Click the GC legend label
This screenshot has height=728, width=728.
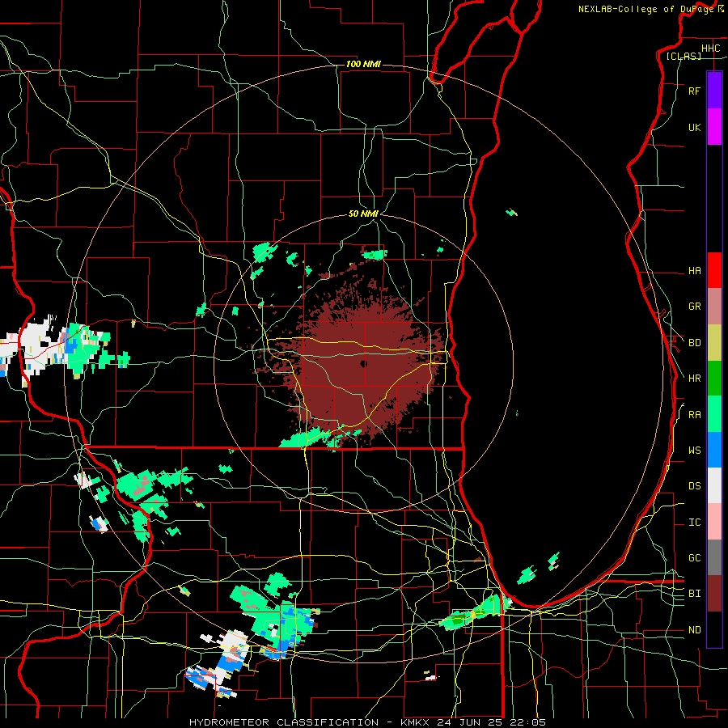694,558
